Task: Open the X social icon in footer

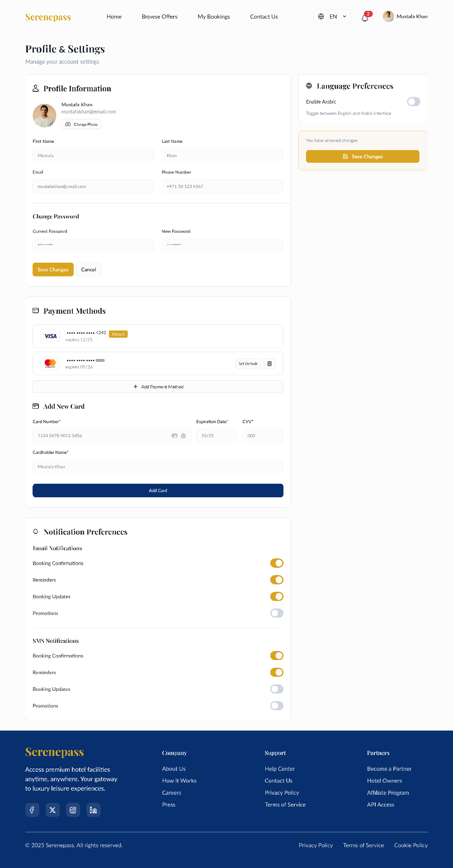Action: coord(52,810)
